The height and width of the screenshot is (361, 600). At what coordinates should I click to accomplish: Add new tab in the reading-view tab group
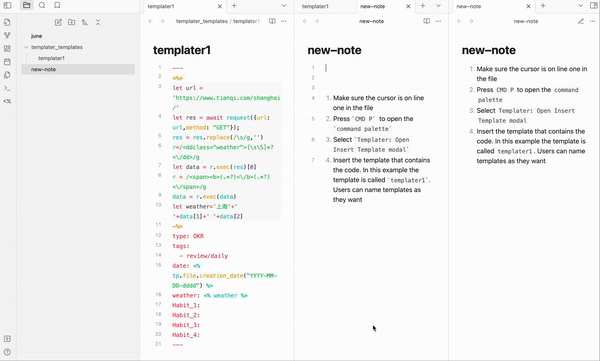543,6
